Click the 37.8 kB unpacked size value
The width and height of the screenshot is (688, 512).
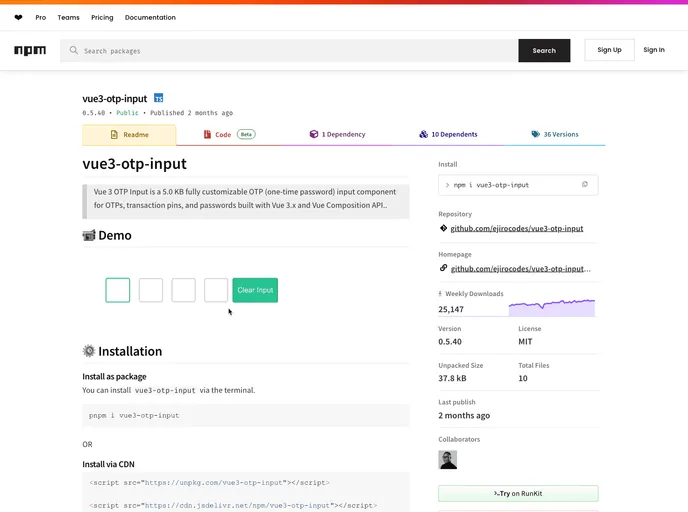click(452, 378)
